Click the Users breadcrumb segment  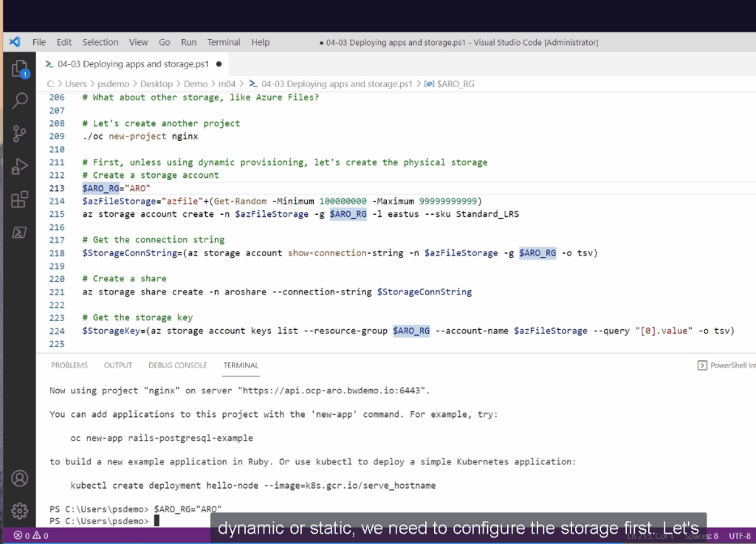(x=76, y=84)
